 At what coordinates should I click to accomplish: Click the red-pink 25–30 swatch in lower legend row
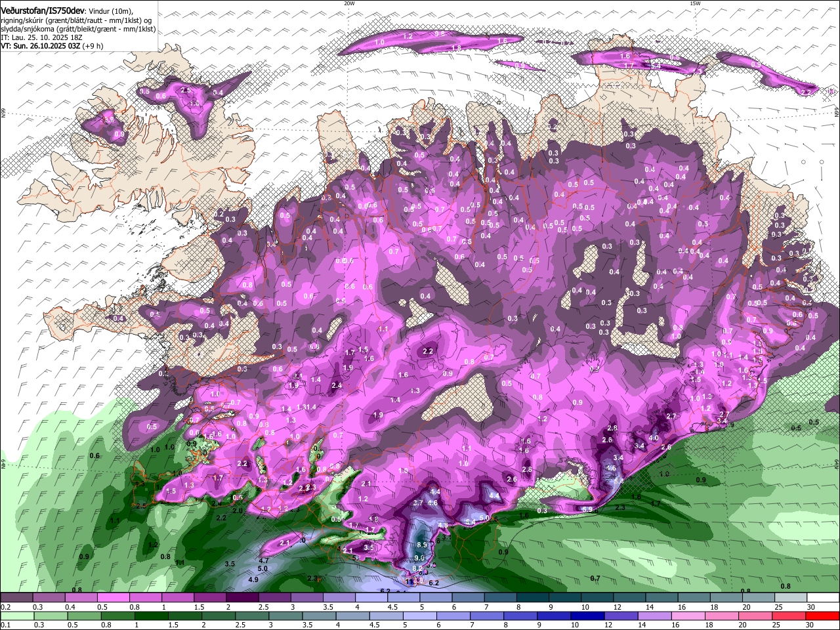coord(788,616)
